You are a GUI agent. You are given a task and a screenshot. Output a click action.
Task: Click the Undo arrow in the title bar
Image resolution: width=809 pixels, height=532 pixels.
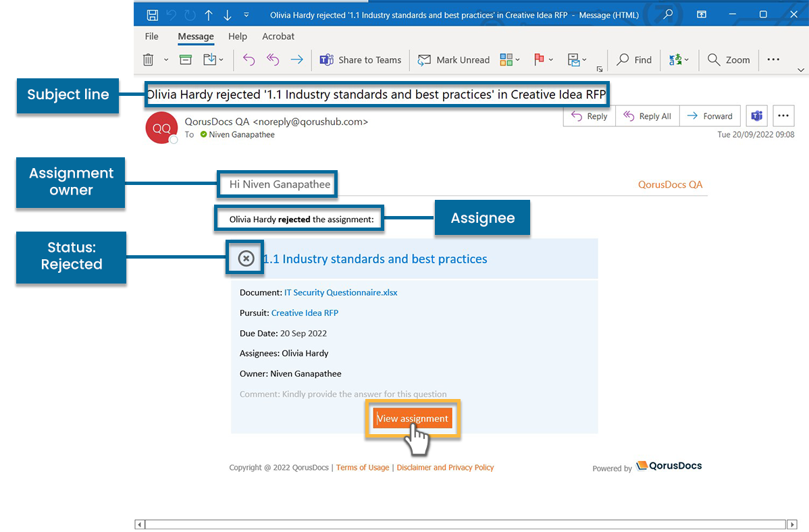[171, 15]
